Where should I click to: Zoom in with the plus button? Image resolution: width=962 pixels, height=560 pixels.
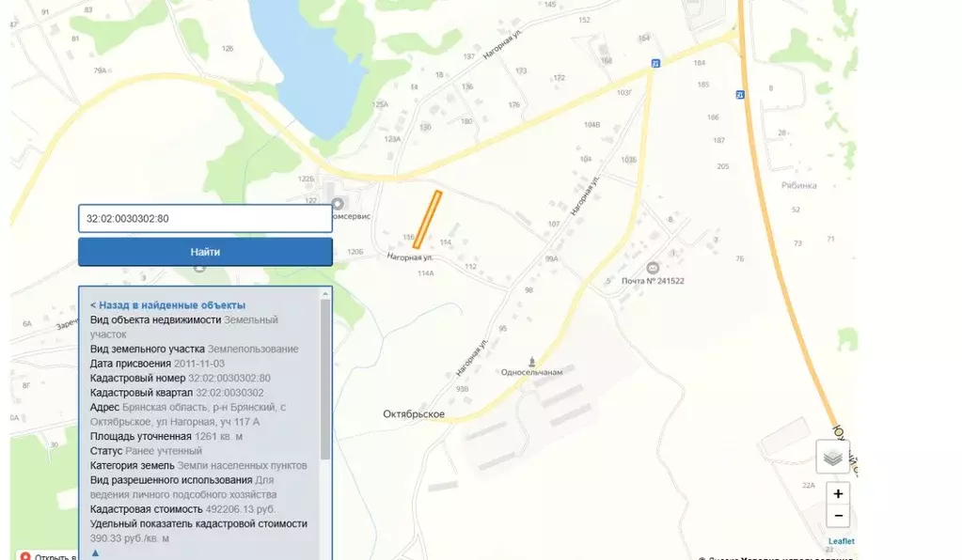(838, 494)
